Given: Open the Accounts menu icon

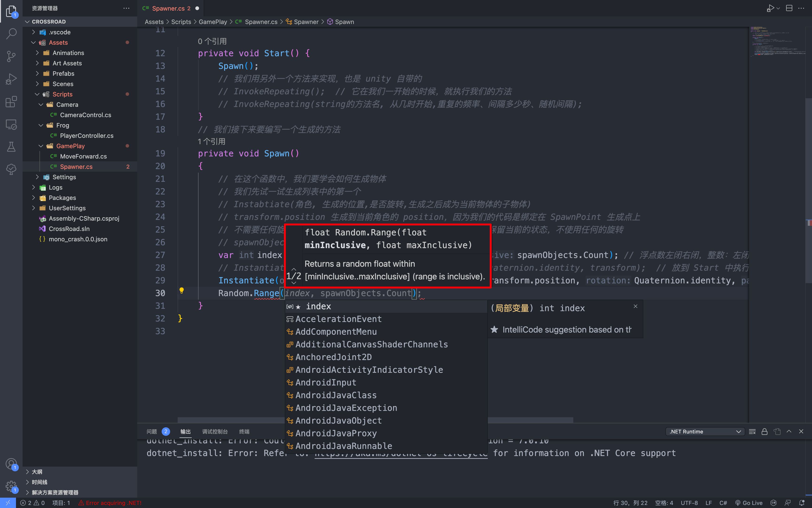Looking at the screenshot, I should coord(11,464).
